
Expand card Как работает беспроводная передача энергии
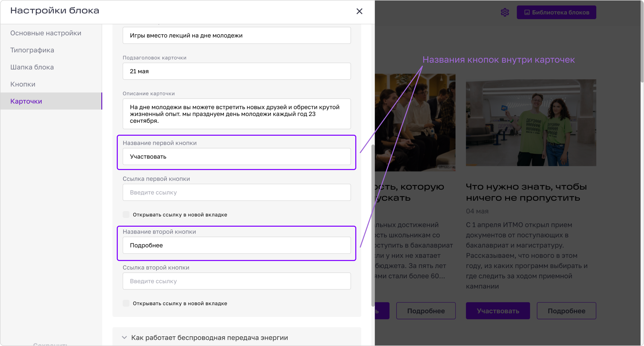pyautogui.click(x=237, y=338)
